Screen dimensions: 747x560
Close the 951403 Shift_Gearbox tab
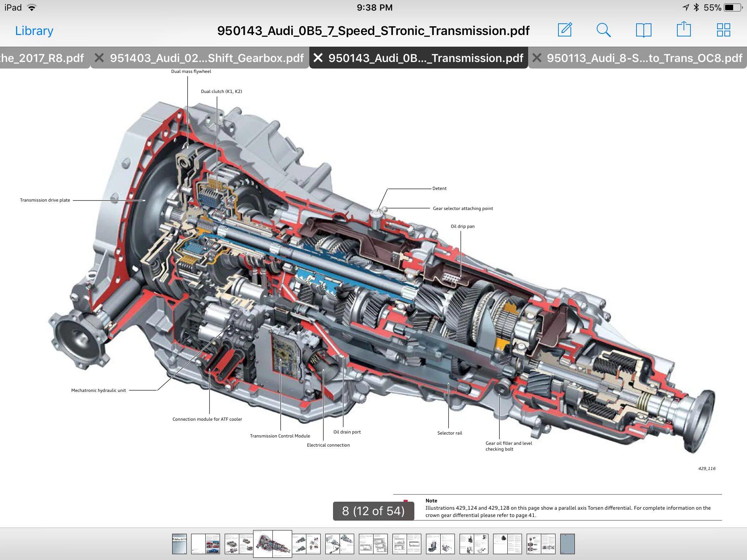pyautogui.click(x=99, y=58)
